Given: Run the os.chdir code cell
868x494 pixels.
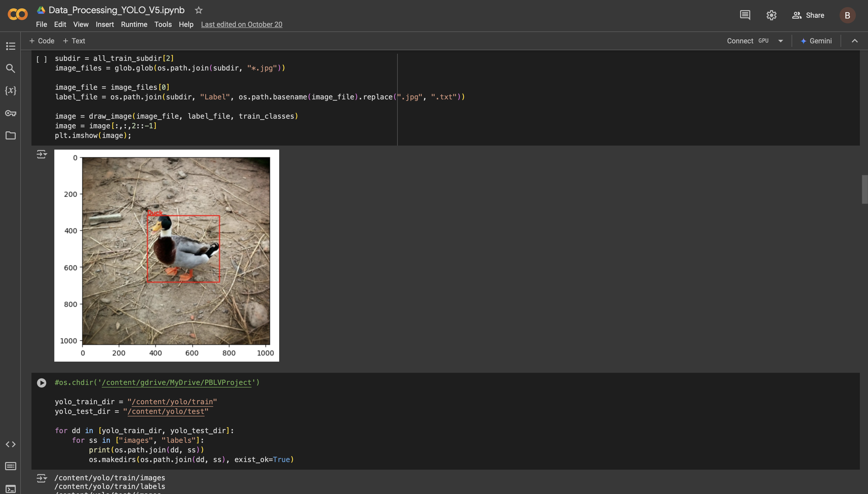Looking at the screenshot, I should click(42, 383).
